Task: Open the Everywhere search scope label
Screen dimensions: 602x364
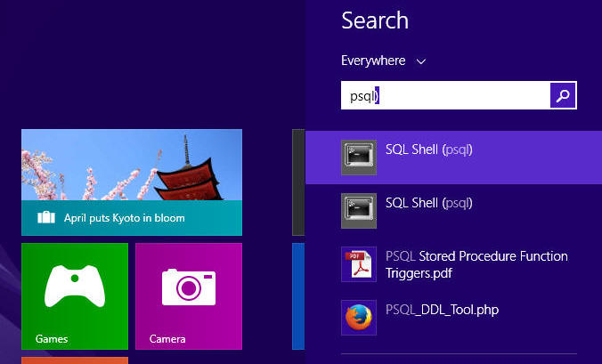Action: tap(373, 61)
